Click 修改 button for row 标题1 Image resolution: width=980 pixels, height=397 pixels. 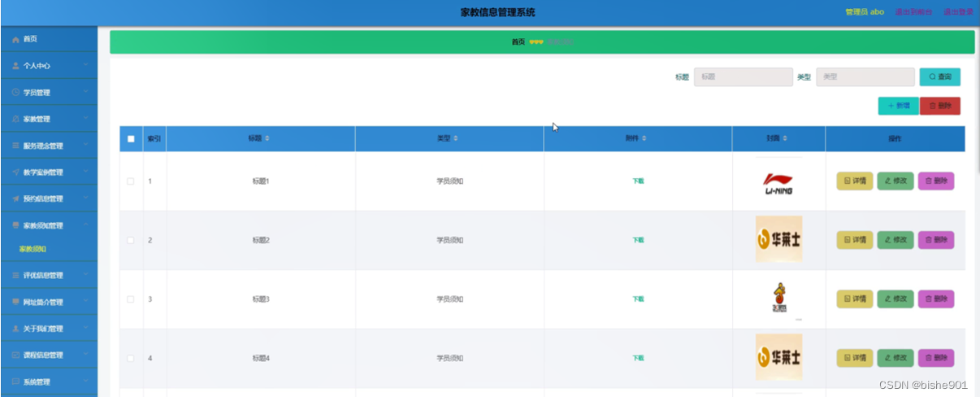coord(895,181)
